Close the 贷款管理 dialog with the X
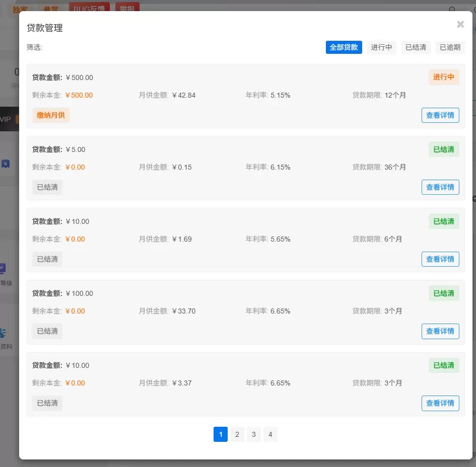The image size is (476, 467). 460,24
